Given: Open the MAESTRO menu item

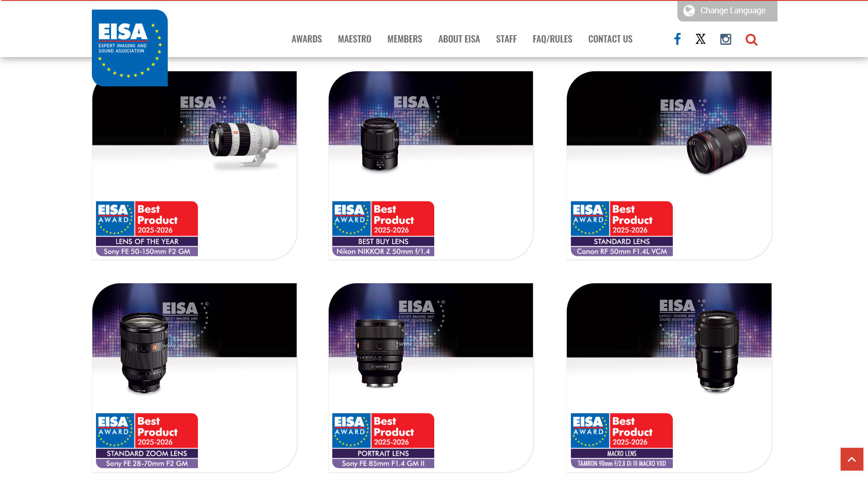Looking at the screenshot, I should [x=355, y=39].
